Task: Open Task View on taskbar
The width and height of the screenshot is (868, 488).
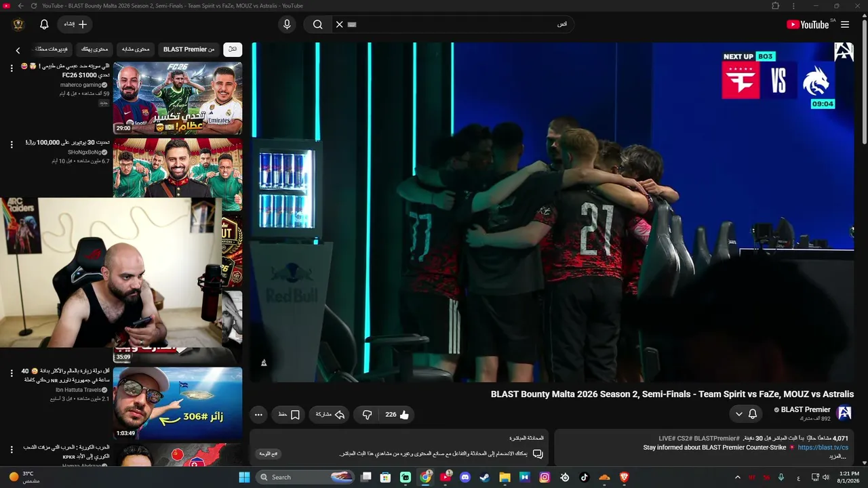Action: pos(366,477)
